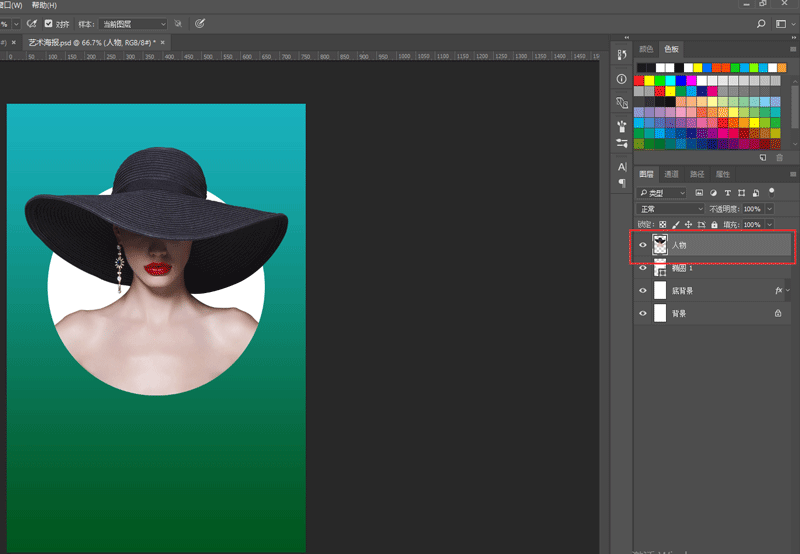This screenshot has height=554, width=800.
Task: Open the 不透明度 opacity slider arrow
Action: pos(769,209)
